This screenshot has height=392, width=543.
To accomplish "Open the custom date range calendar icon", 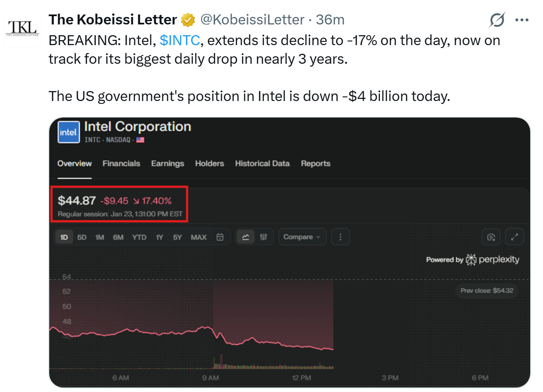I will pyautogui.click(x=220, y=237).
